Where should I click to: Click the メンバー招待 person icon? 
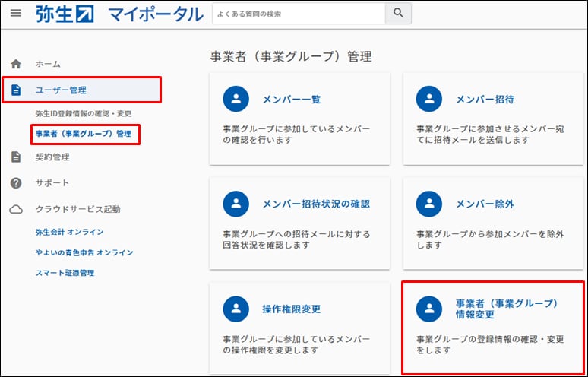click(430, 99)
